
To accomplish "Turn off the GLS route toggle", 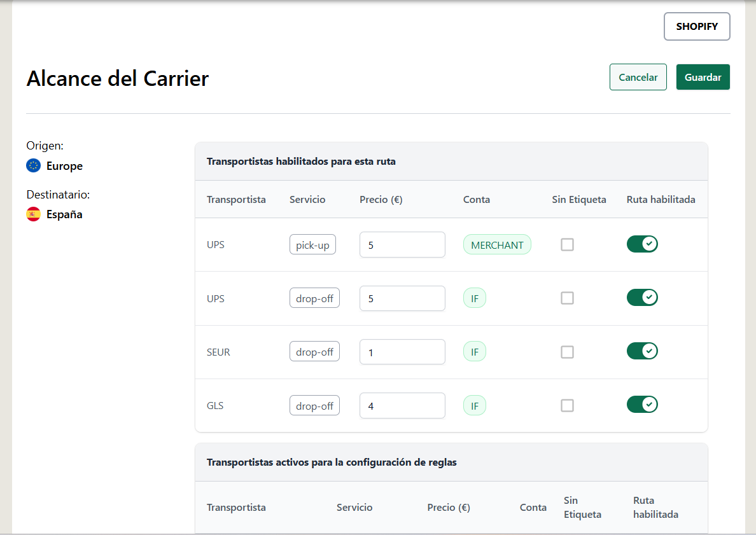I will [x=642, y=405].
